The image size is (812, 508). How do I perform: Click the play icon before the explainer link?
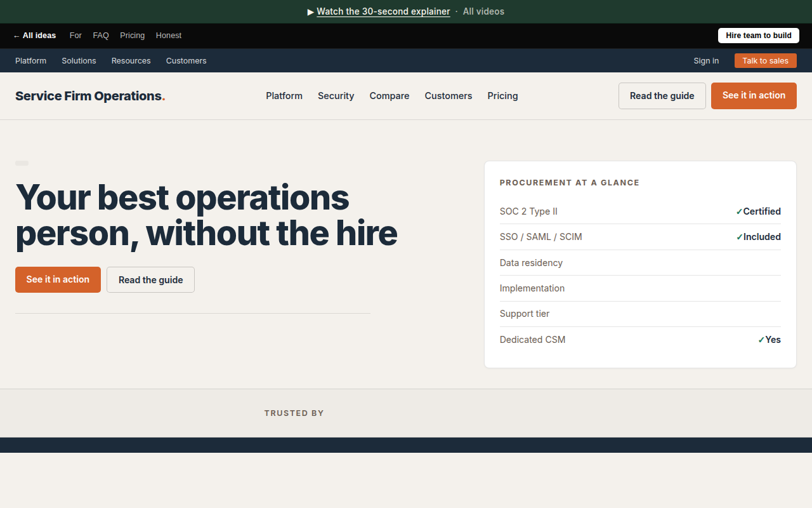click(311, 11)
